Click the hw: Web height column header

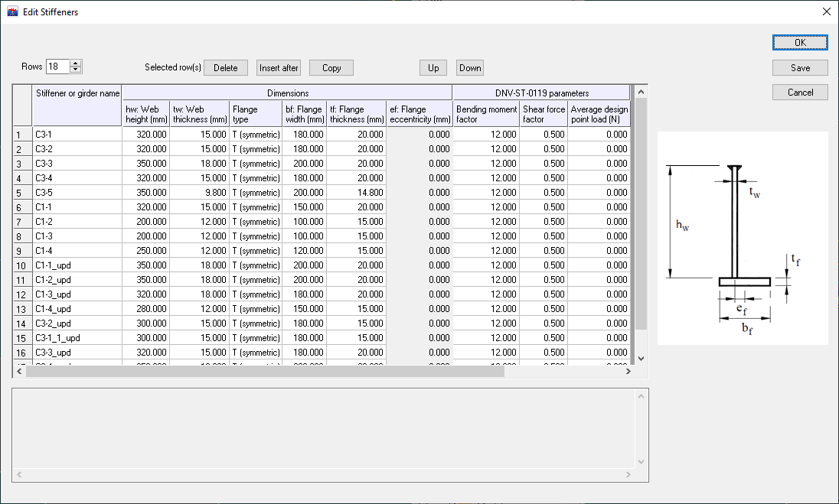pyautogui.click(x=146, y=114)
